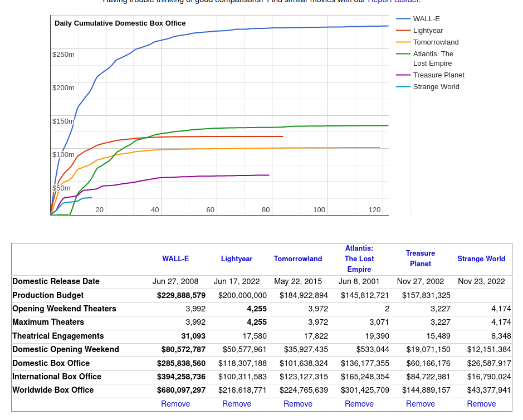Select the Maximum Theaters row label
The width and height of the screenshot is (523, 420).
point(48,323)
